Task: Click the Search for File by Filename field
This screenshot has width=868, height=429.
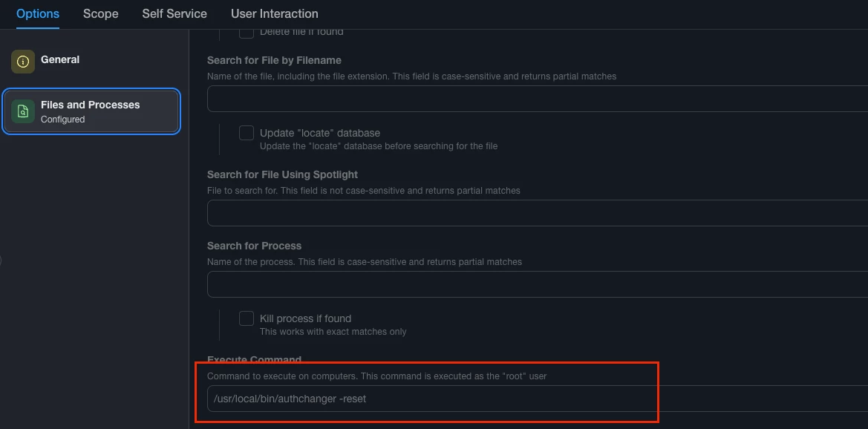Action: (x=537, y=99)
